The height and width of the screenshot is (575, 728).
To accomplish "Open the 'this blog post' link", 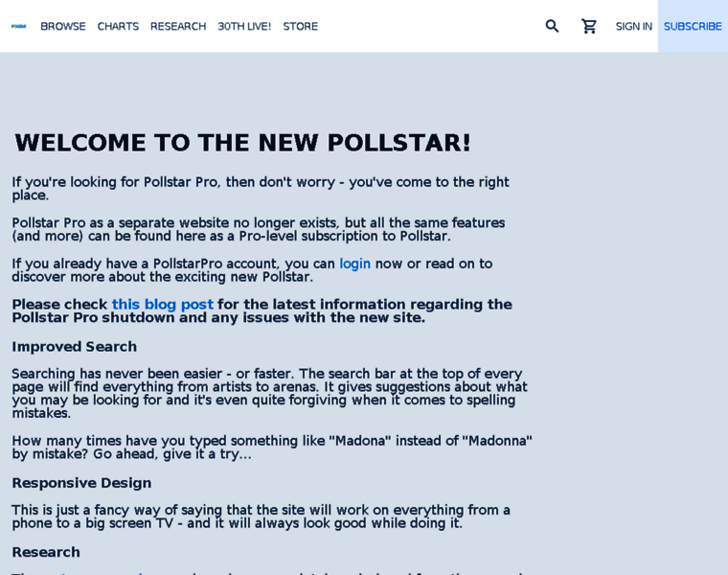I will pos(162,305).
